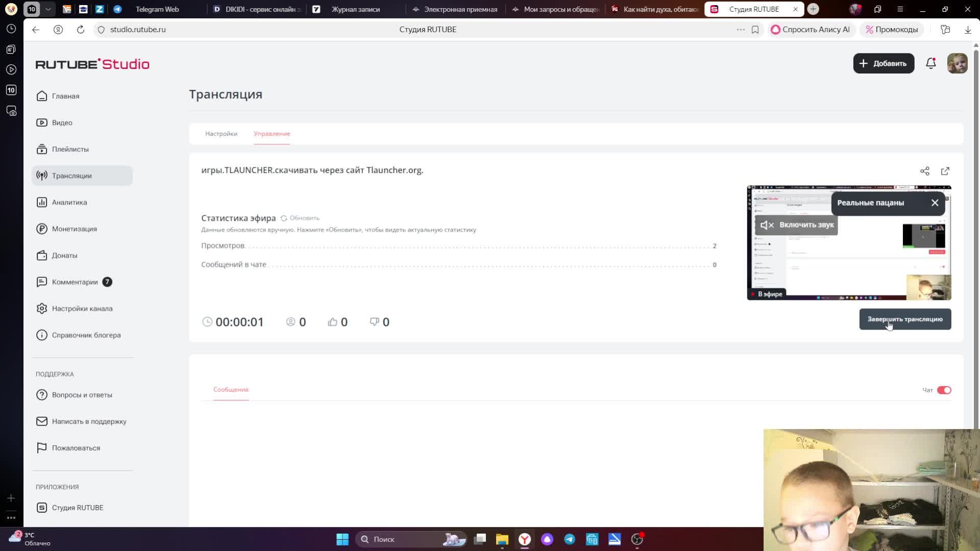This screenshot has width=980, height=551.
Task: Unmute preview with Включить звук
Action: (796, 225)
